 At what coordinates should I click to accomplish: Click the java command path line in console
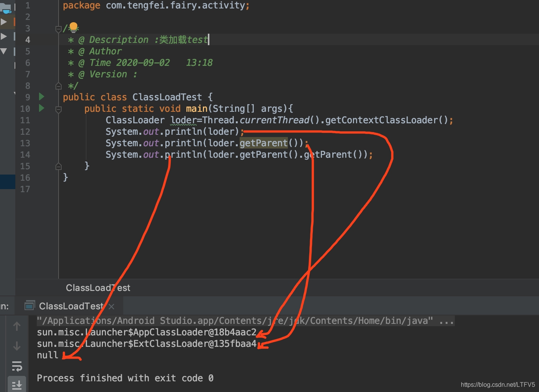(245, 321)
